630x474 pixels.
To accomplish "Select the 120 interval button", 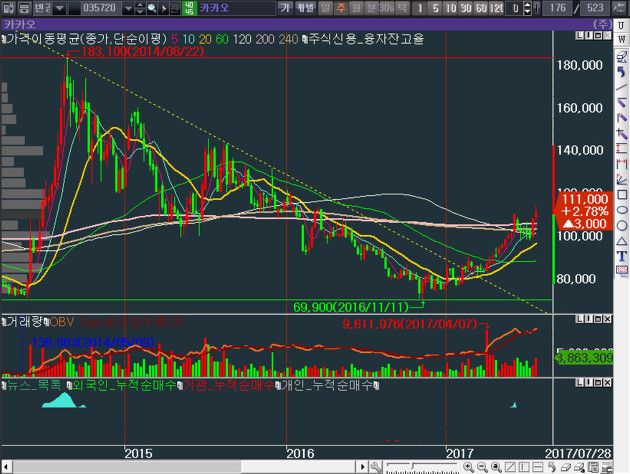I will click(497, 8).
